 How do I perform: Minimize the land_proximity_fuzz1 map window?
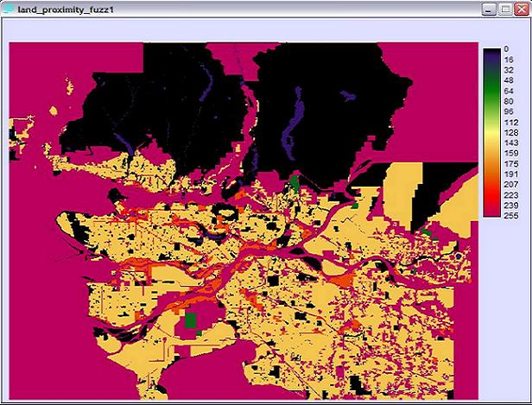(x=490, y=8)
